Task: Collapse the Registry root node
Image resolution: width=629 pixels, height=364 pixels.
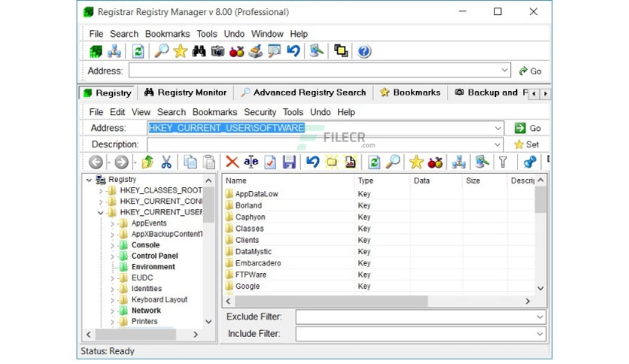Action: [x=89, y=180]
